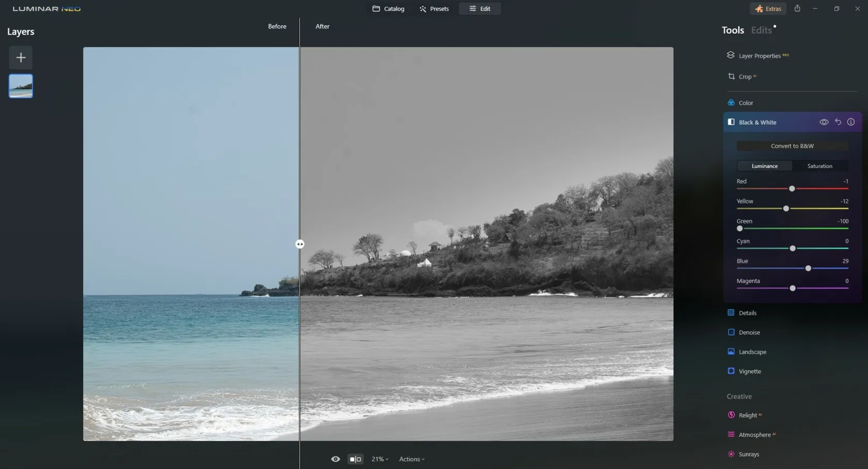868x469 pixels.
Task: Open Layer Properties tool
Action: [759, 56]
